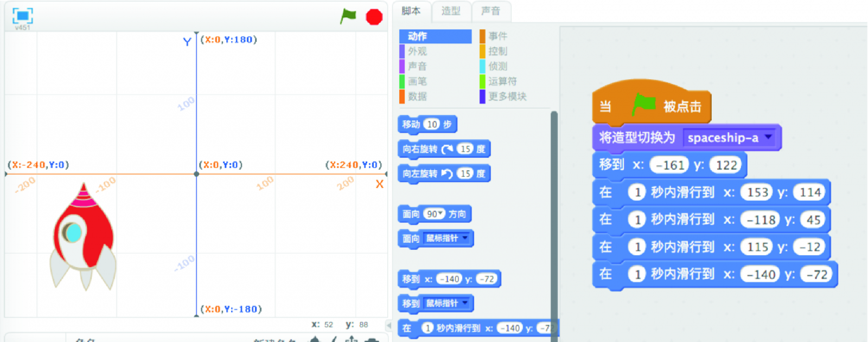Click the block palette vertical scrollbar
This screenshot has height=342, width=868.
pos(554,217)
